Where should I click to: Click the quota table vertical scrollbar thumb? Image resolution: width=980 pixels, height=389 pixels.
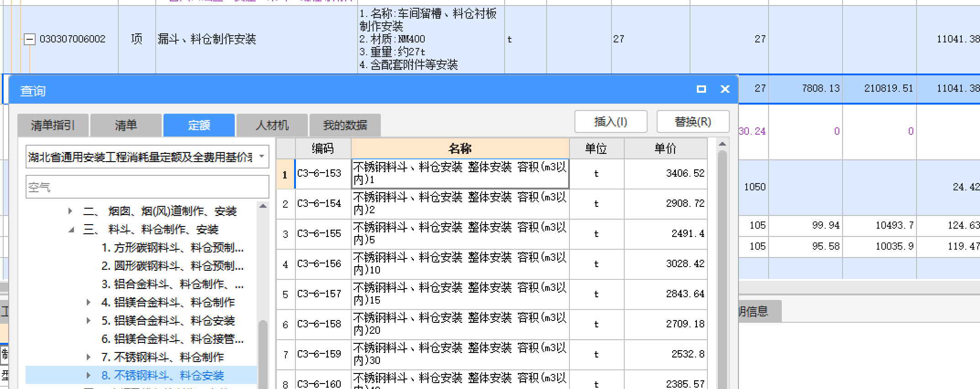[722, 269]
